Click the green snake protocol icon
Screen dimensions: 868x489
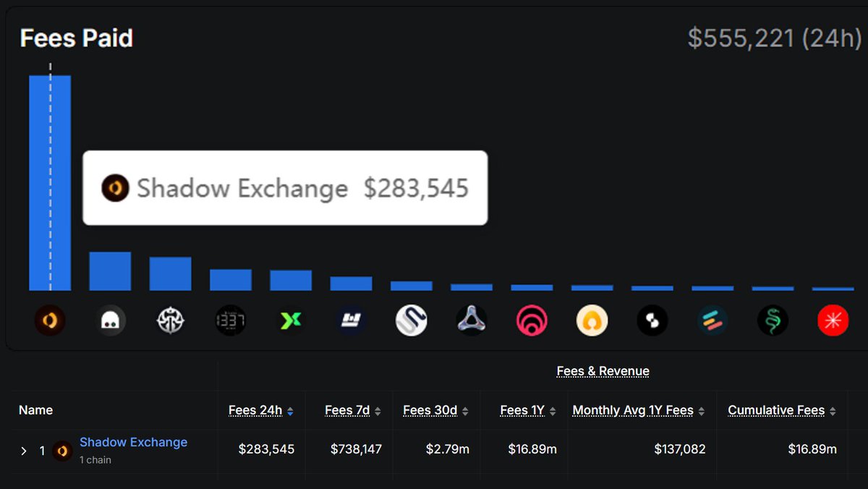(x=773, y=320)
